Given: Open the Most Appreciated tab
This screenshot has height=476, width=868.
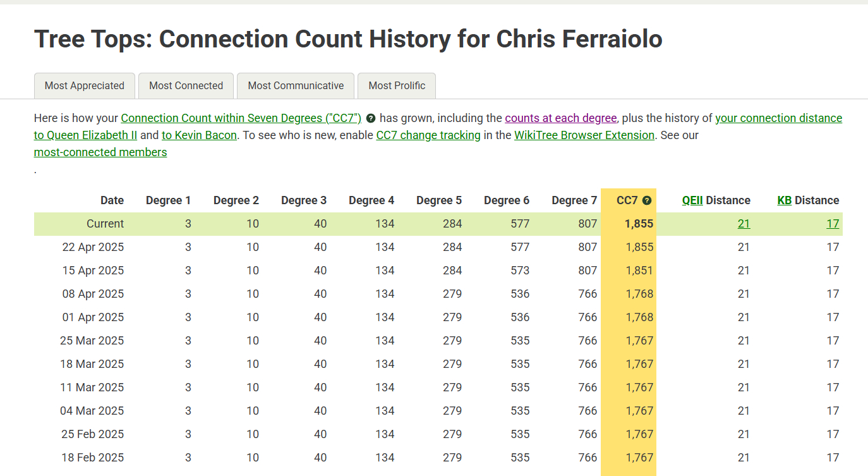Looking at the screenshot, I should click(85, 86).
